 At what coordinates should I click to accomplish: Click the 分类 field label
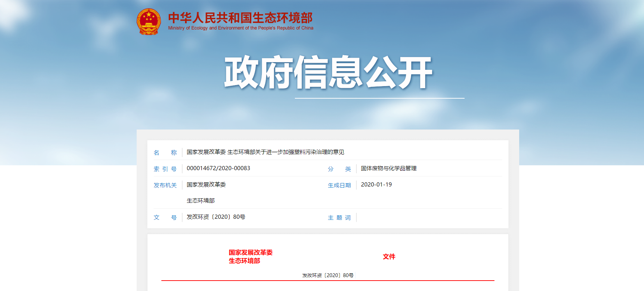click(x=339, y=169)
